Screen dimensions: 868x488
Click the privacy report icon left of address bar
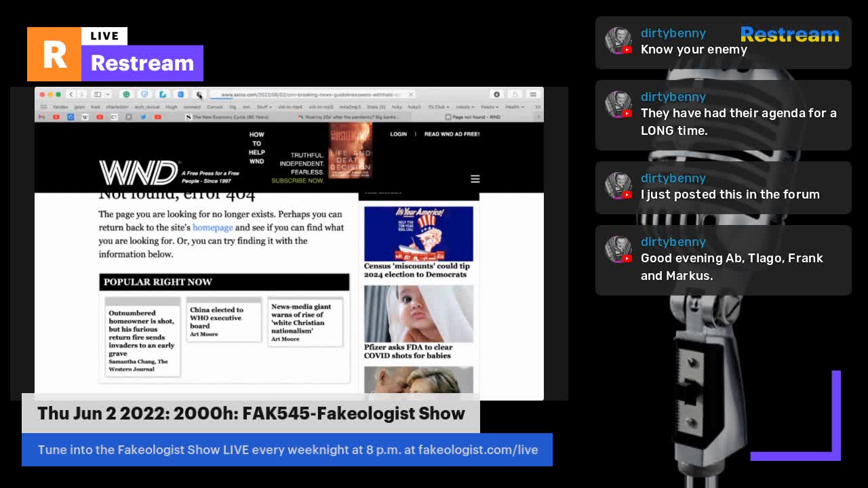click(x=199, y=94)
